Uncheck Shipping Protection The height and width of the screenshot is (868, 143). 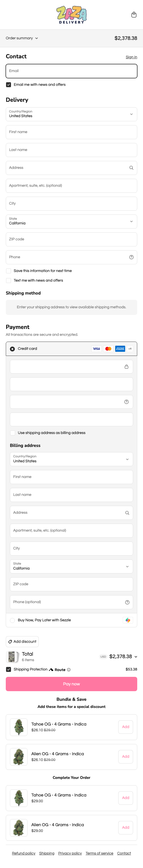[x=9, y=669]
